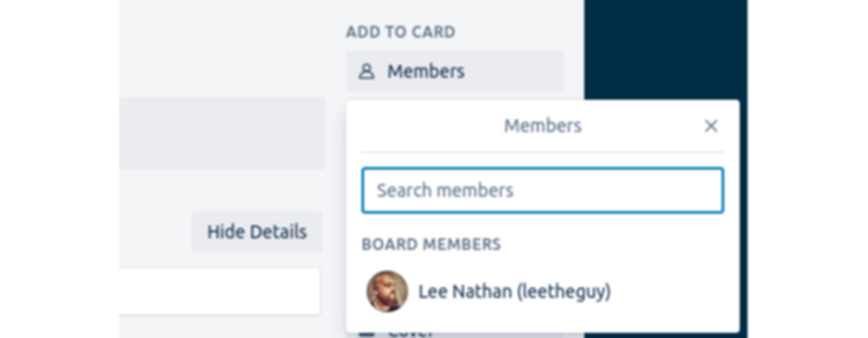Click the Members label text in sidebar button

pos(426,71)
